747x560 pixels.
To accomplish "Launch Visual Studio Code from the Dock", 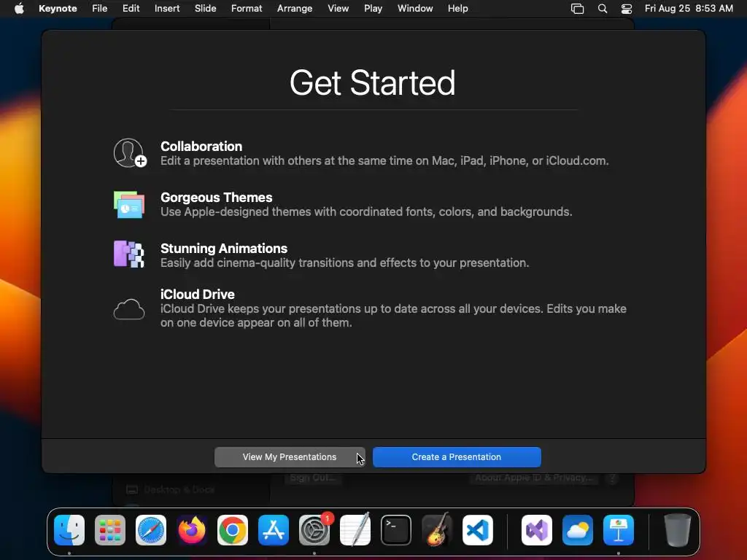I will coord(478,530).
